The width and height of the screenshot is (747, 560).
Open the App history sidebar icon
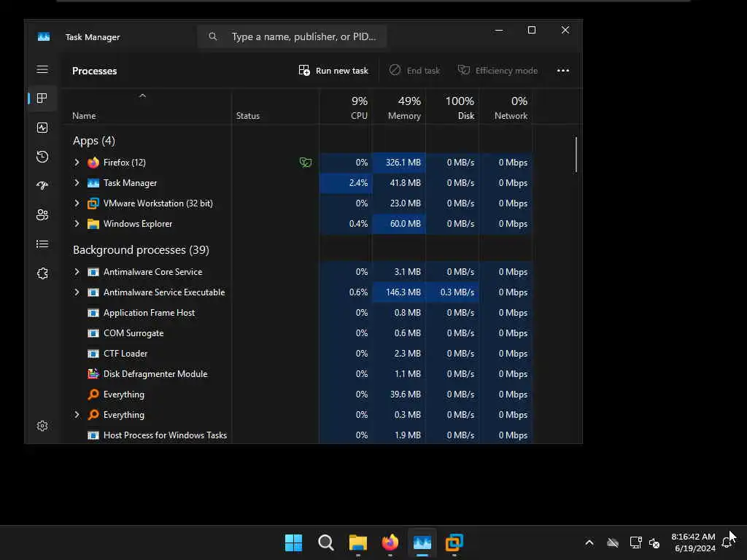tap(42, 157)
